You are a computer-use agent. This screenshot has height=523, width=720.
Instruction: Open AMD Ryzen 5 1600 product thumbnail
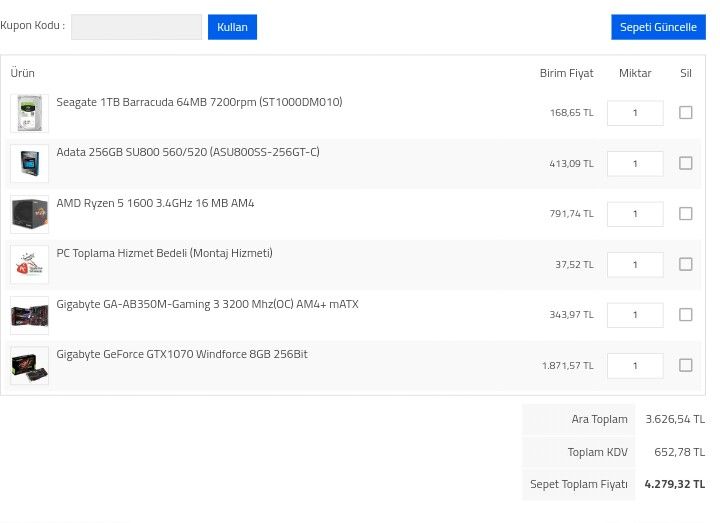29,214
